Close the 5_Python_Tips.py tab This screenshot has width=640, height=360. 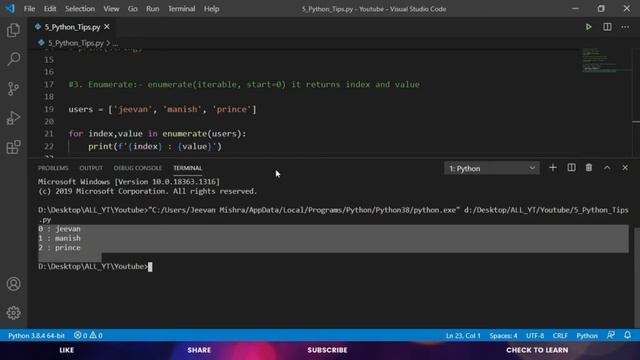click(107, 27)
